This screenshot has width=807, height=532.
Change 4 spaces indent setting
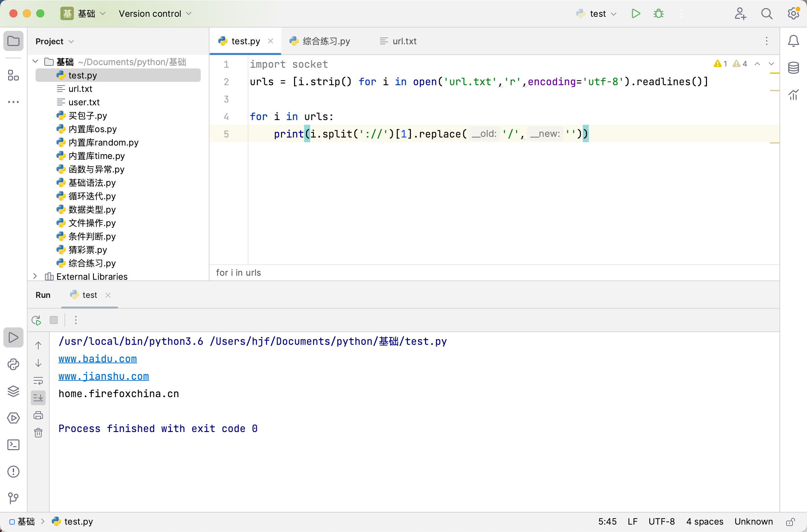point(705,522)
